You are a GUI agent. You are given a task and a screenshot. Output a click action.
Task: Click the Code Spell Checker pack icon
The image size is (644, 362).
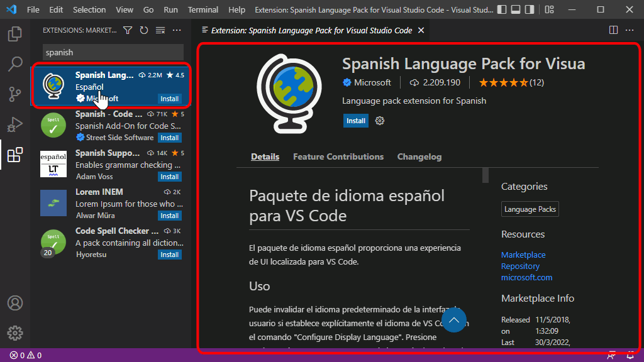coord(53,242)
